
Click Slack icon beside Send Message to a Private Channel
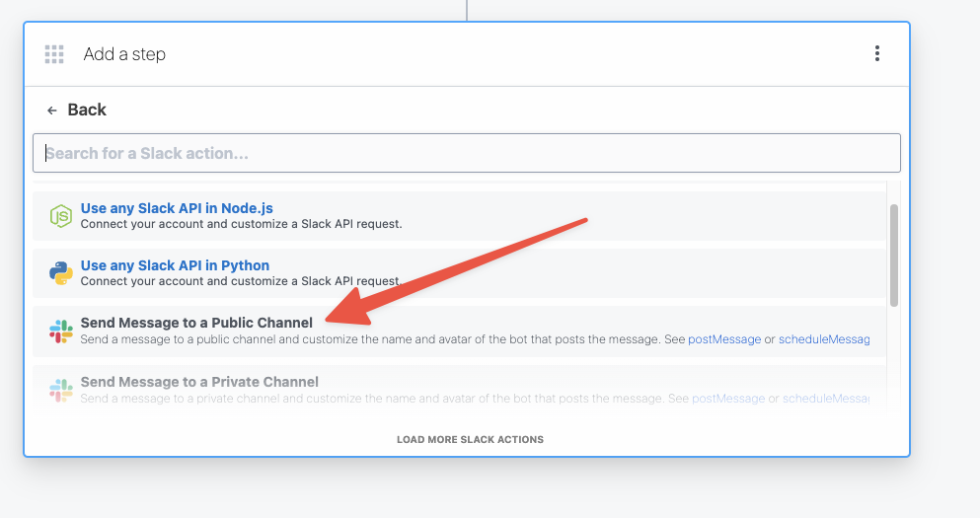(x=60, y=390)
